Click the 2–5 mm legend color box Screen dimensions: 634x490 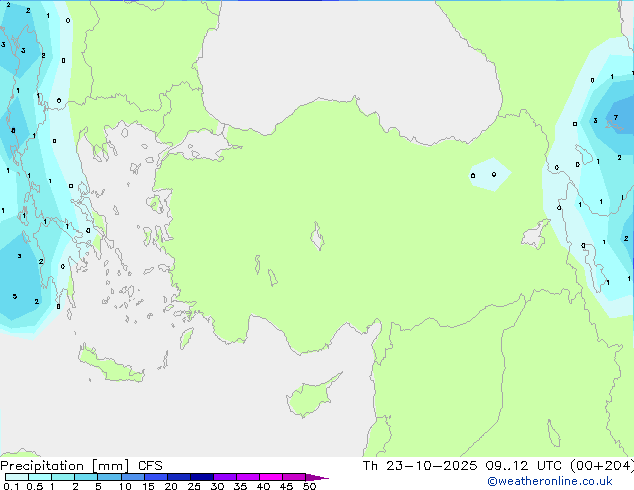pos(86,477)
